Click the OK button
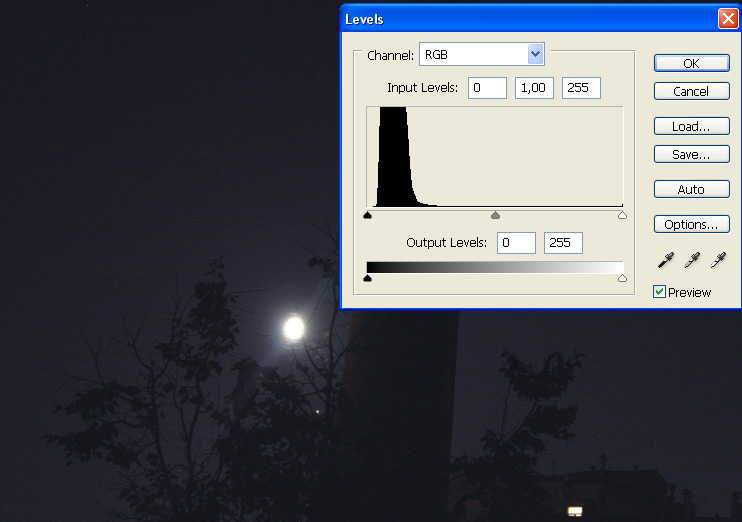742x522 pixels. pyautogui.click(x=691, y=63)
